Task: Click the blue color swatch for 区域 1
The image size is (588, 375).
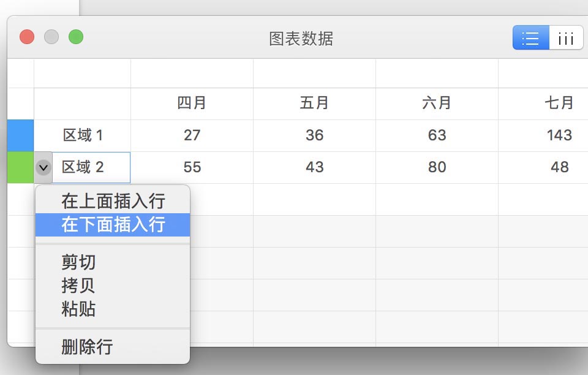Action: 21,135
